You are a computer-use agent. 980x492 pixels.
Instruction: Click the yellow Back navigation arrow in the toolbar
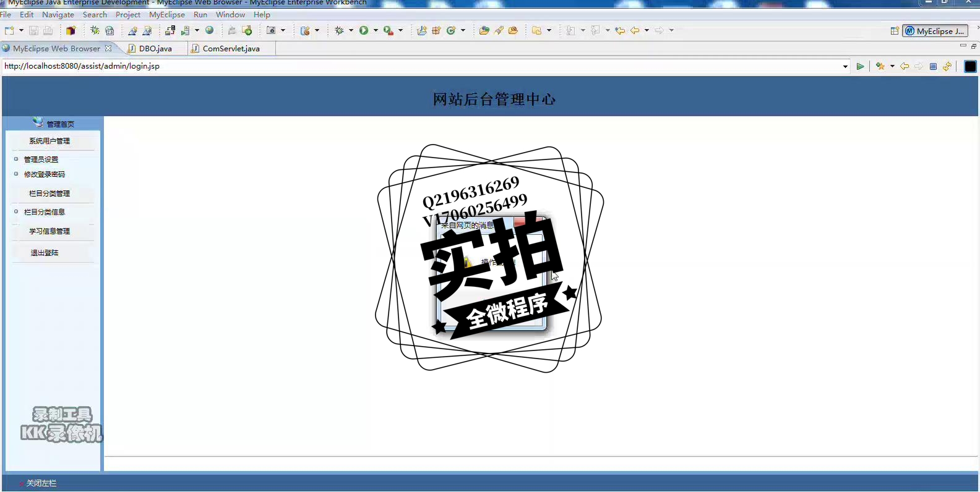[635, 30]
